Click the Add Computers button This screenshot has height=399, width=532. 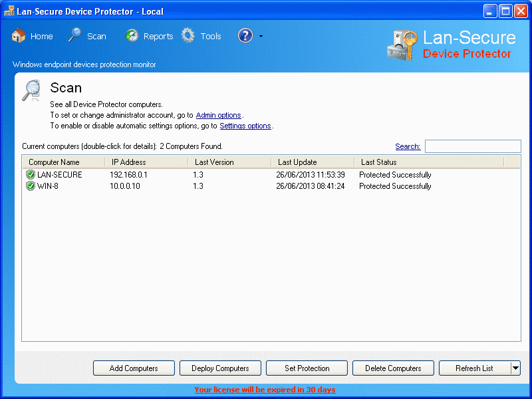[x=134, y=368]
